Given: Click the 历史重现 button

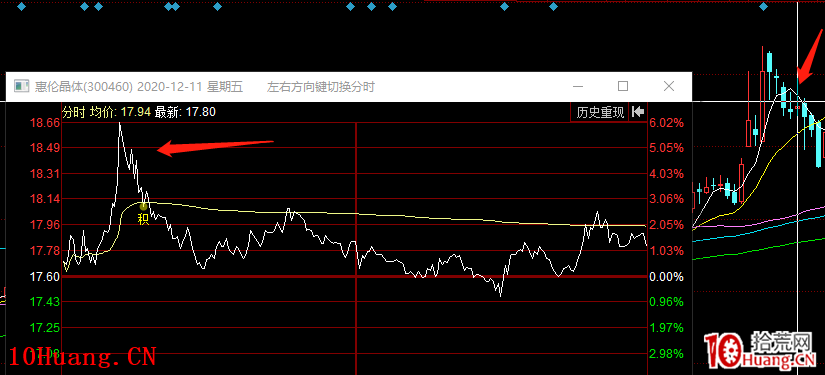Looking at the screenshot, I should (x=600, y=112).
